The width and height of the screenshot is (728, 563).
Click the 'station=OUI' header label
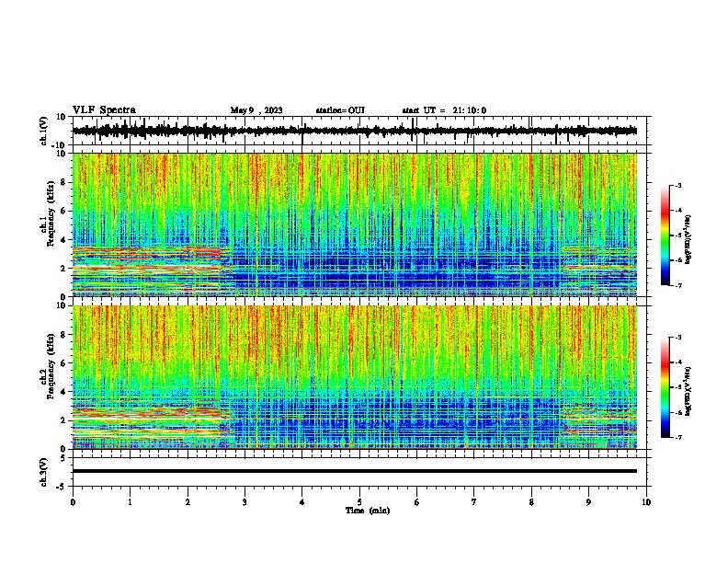coord(340,110)
